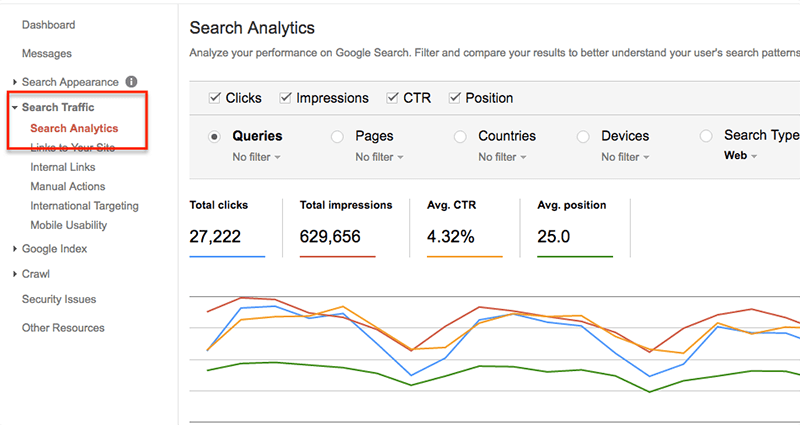Go to Messages in sidebar
Viewport: 800px width, 425px height.
click(46, 53)
